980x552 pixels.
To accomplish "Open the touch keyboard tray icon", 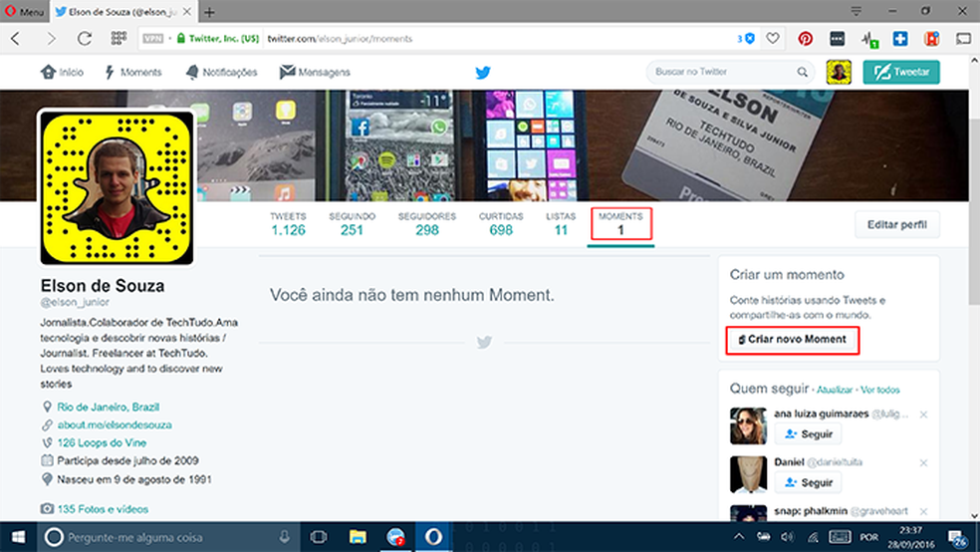I will (840, 537).
